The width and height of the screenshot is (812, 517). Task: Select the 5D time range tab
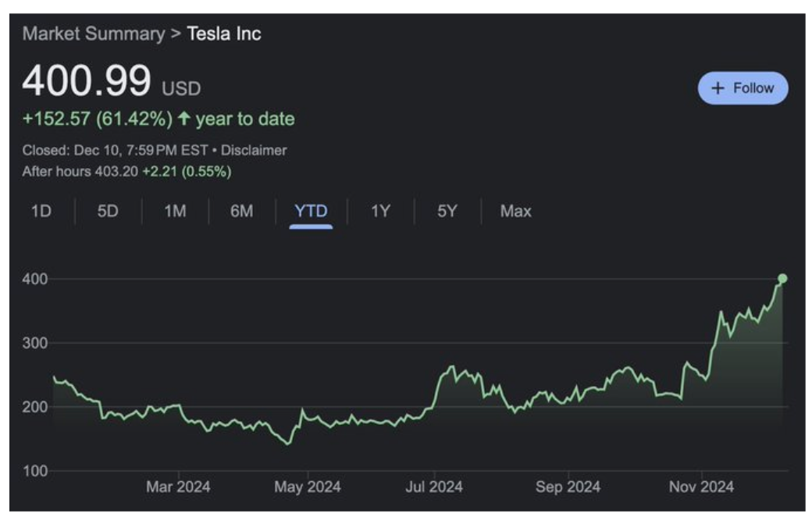click(108, 211)
